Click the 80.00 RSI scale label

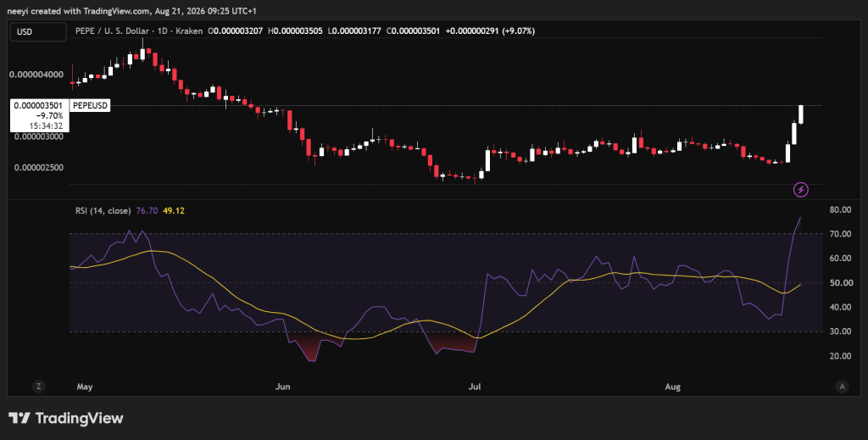tap(840, 209)
